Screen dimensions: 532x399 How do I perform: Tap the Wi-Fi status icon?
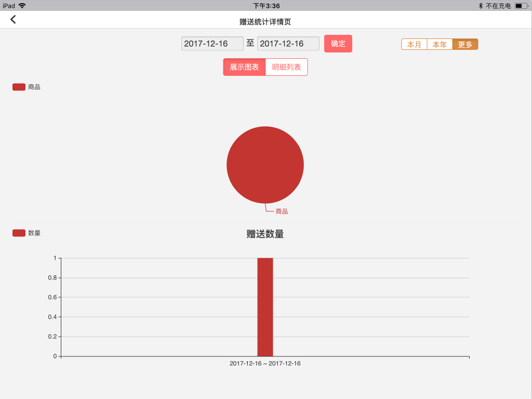[22, 6]
